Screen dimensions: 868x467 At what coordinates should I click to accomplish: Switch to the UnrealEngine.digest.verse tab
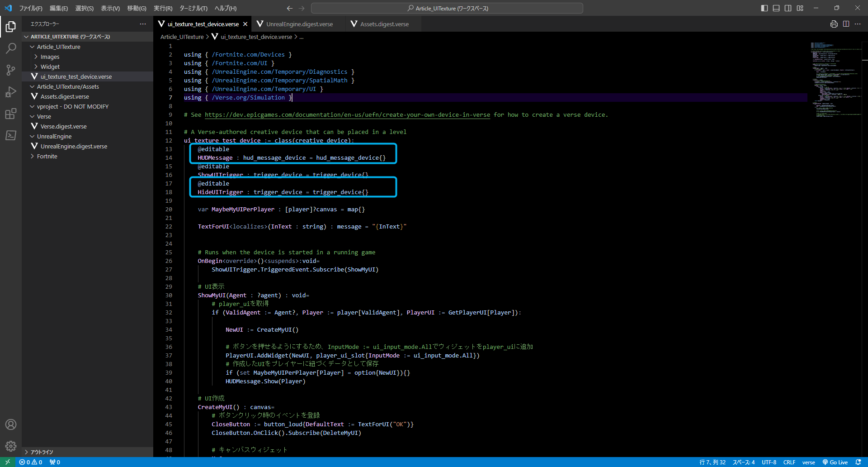(299, 24)
